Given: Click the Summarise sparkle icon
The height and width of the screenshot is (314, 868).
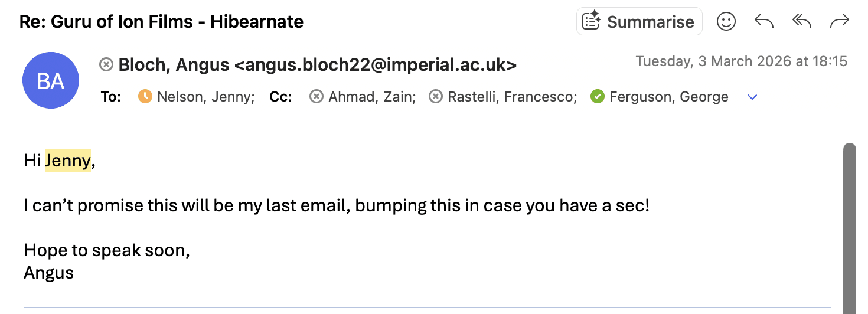Looking at the screenshot, I should 591,21.
